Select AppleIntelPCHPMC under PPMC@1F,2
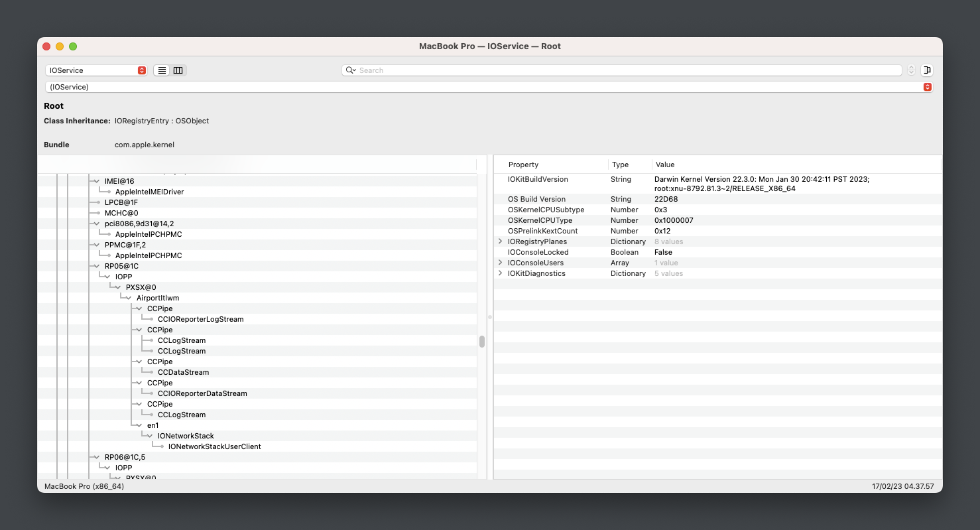The image size is (980, 530). point(149,255)
